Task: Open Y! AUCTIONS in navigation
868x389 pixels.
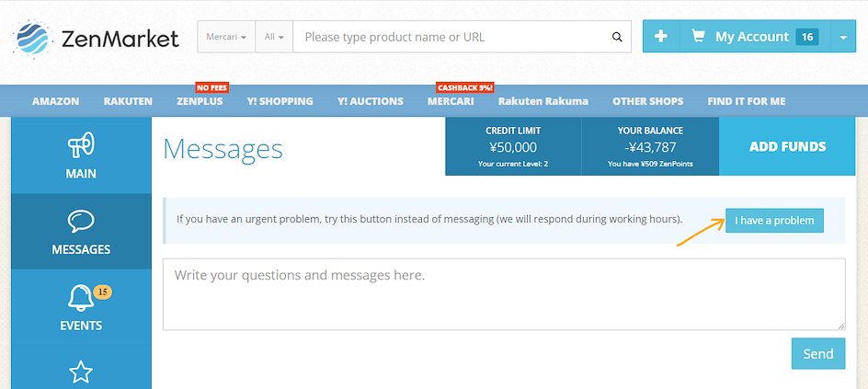Action: (x=371, y=101)
